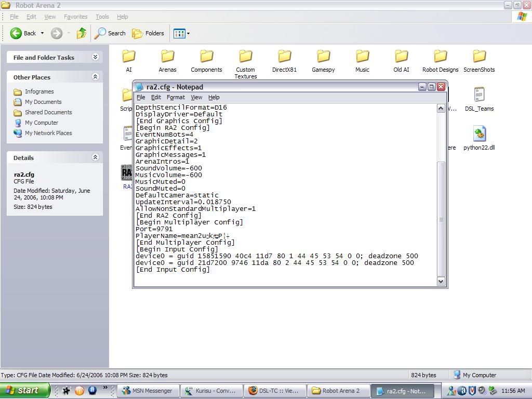
Task: Open the Search pane
Action: coord(110,33)
